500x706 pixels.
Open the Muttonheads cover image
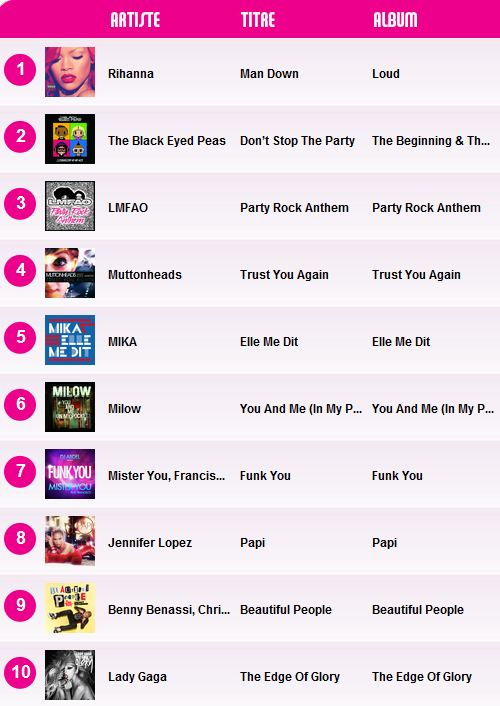pyautogui.click(x=70, y=273)
